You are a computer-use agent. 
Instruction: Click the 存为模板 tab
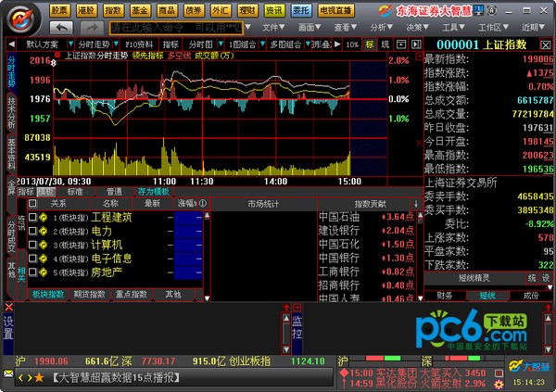click(154, 192)
